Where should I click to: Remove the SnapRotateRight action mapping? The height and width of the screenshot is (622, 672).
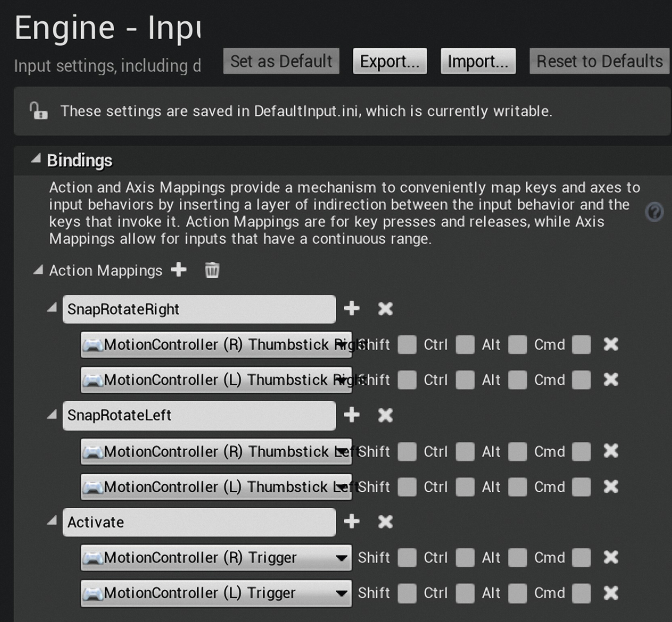(385, 309)
